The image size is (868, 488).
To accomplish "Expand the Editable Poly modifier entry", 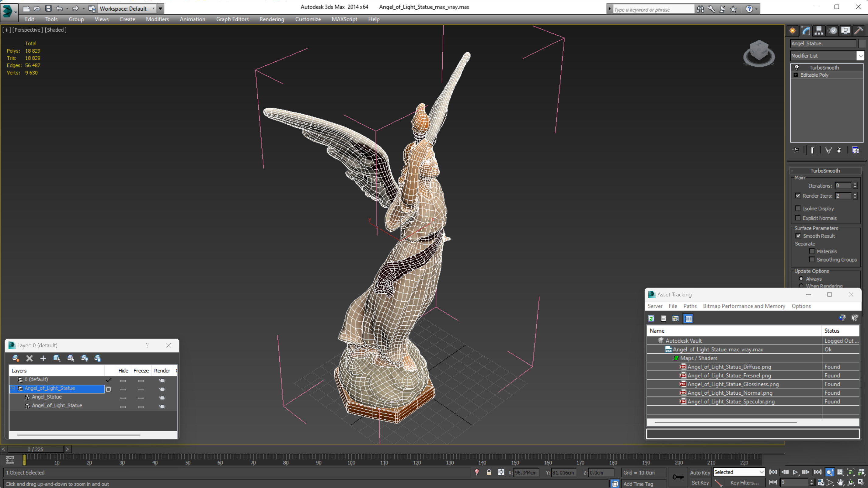I will (796, 75).
